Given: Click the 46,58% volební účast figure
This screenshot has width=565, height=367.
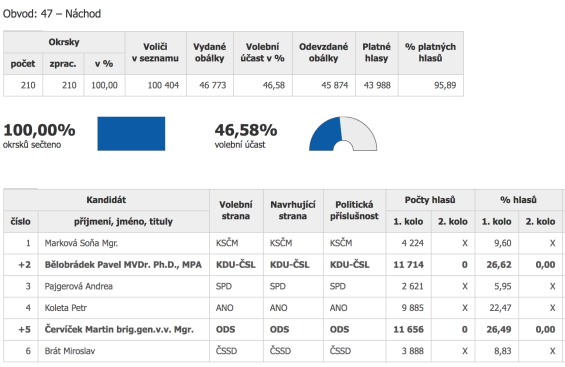Looking at the screenshot, I should [246, 130].
